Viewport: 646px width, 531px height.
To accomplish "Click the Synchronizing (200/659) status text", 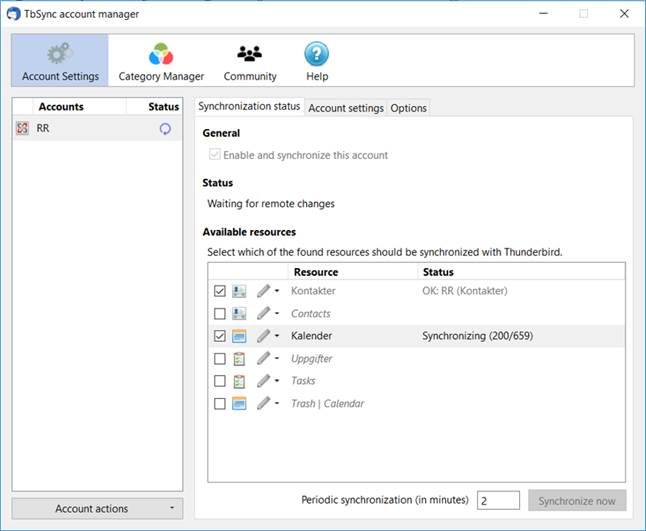I will [x=477, y=336].
